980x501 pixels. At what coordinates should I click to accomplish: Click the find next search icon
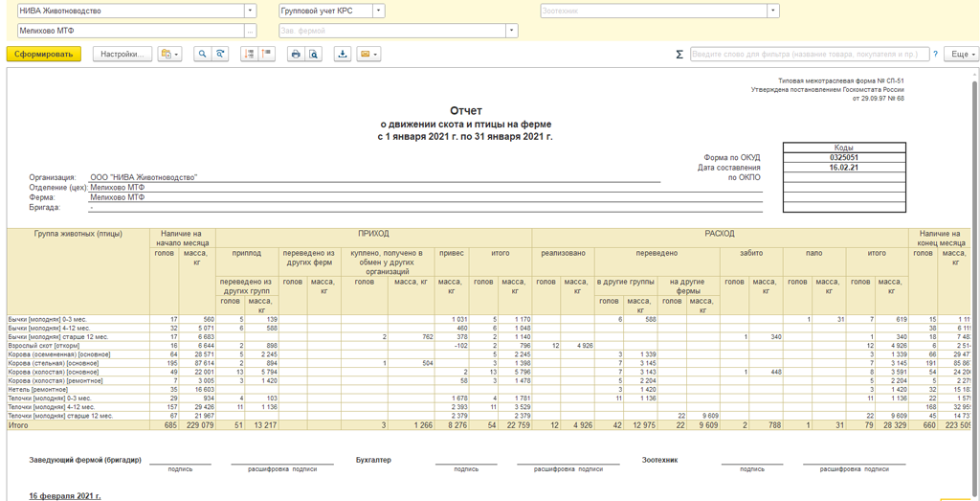(220, 55)
